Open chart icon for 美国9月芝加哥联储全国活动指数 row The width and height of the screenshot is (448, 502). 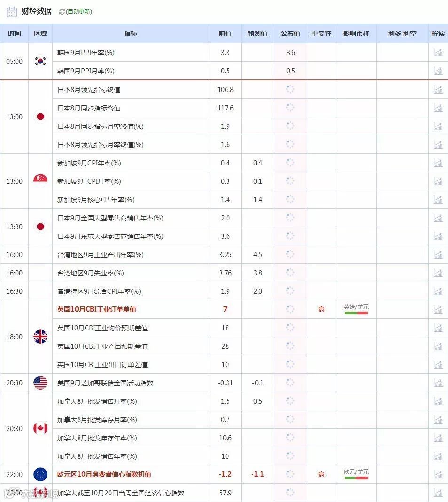point(438,383)
